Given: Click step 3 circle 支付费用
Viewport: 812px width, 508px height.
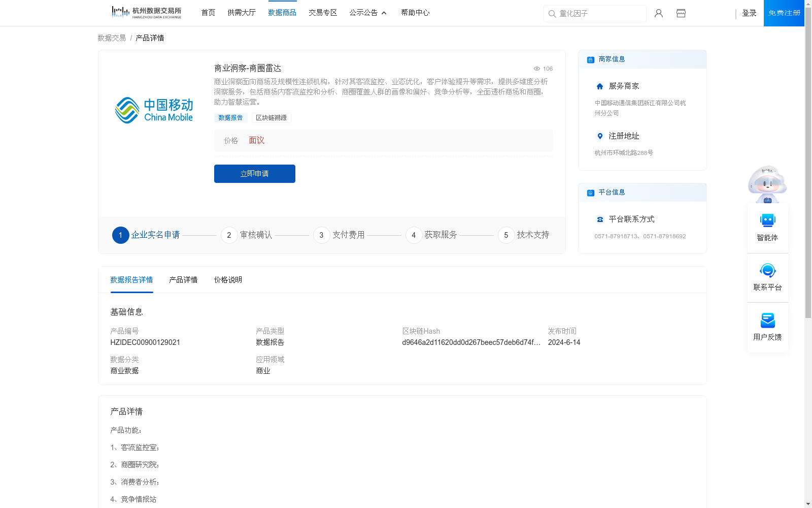Looking at the screenshot, I should (x=321, y=235).
